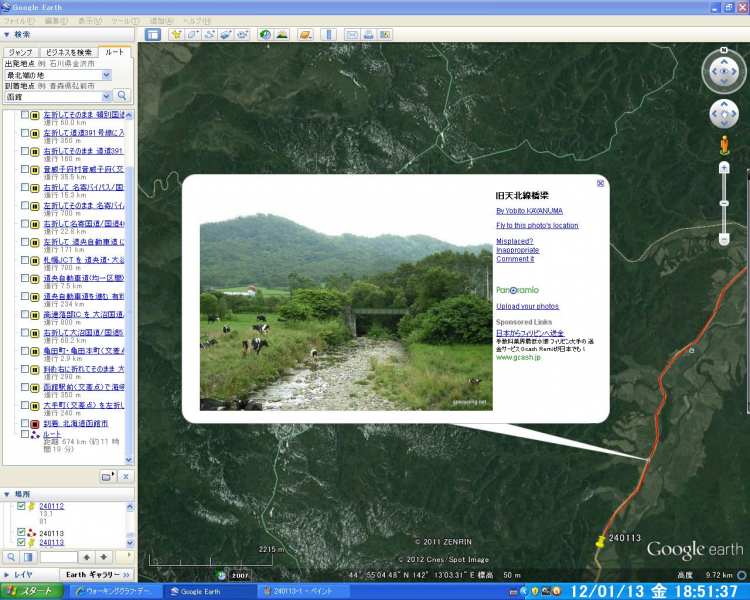Uncheck the 240112 placemark checkbox
Screen dimensions: 750x600
(21, 507)
